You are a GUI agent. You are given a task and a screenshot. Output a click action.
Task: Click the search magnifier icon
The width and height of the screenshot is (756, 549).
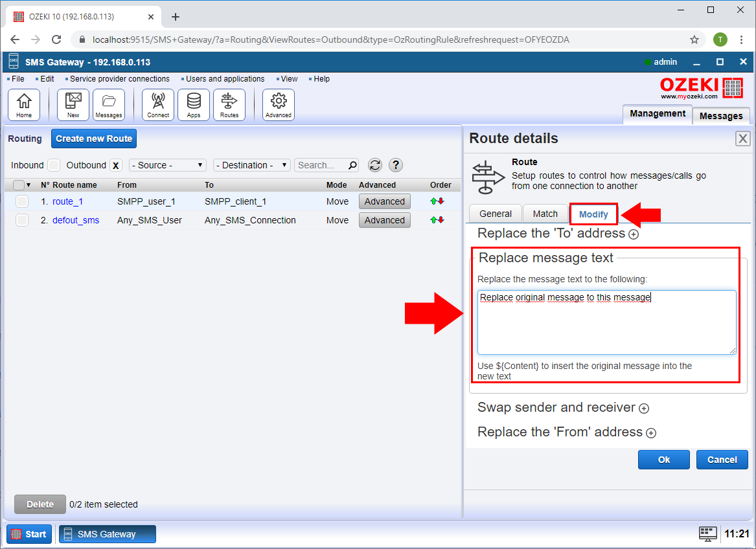click(352, 165)
